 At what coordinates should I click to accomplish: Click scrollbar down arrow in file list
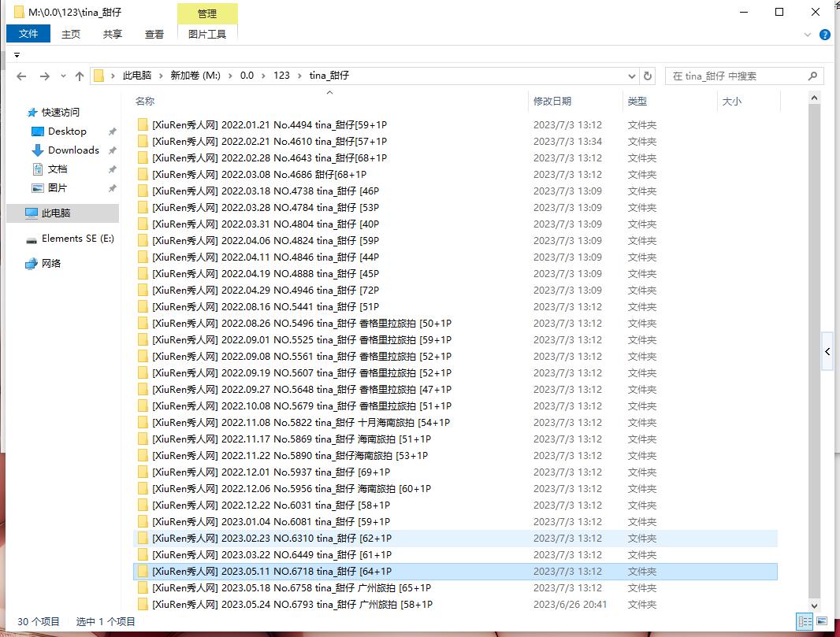(x=814, y=606)
